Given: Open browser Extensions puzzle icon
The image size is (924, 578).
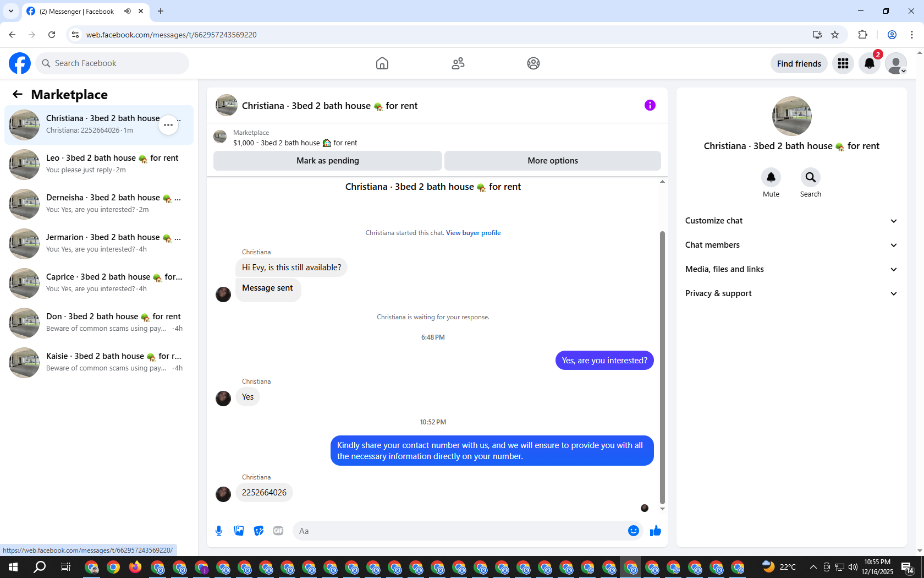Looking at the screenshot, I should (x=862, y=35).
